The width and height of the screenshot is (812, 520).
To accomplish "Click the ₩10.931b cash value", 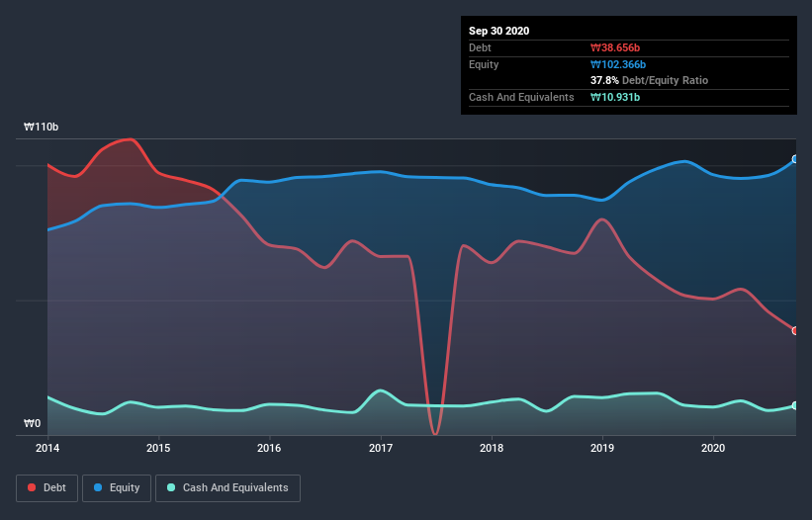I will click(x=615, y=97).
